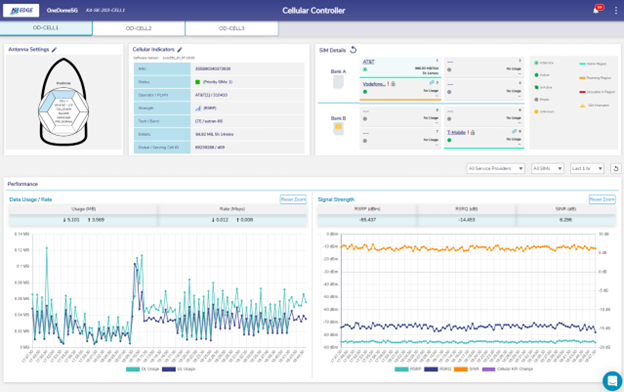Click the SINR value 6.296
Screen dimensions: 624x392
click(565, 220)
